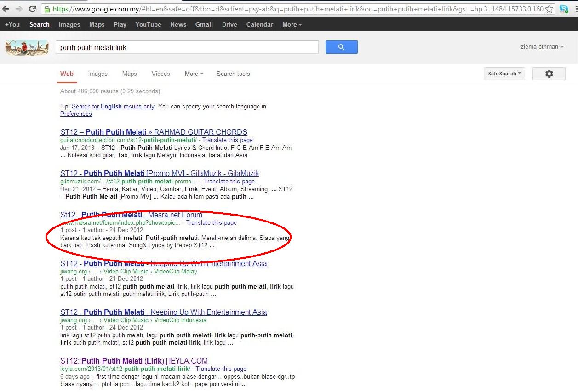
Task: Click the green padlock https icon
Action: pyautogui.click(x=46, y=9)
